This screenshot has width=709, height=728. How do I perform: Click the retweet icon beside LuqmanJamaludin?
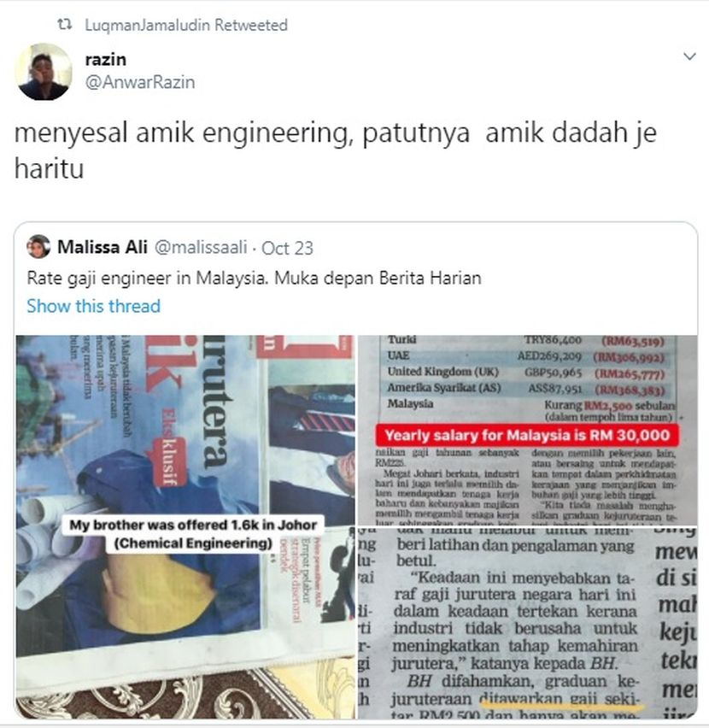tap(65, 24)
